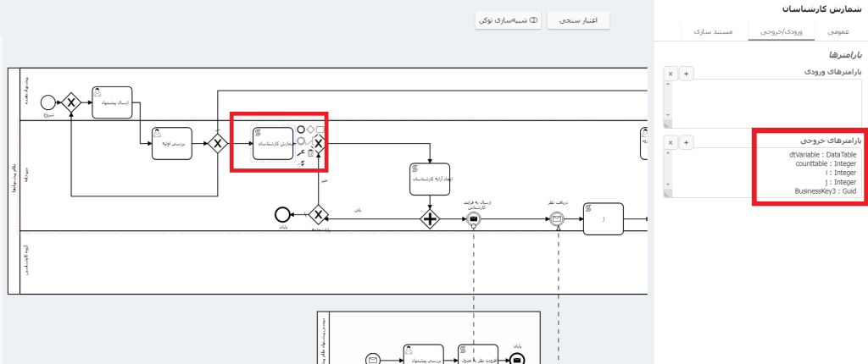The width and height of the screenshot is (868, 364).
Task: Select the user task بررسی اولیه
Action: [x=170, y=143]
